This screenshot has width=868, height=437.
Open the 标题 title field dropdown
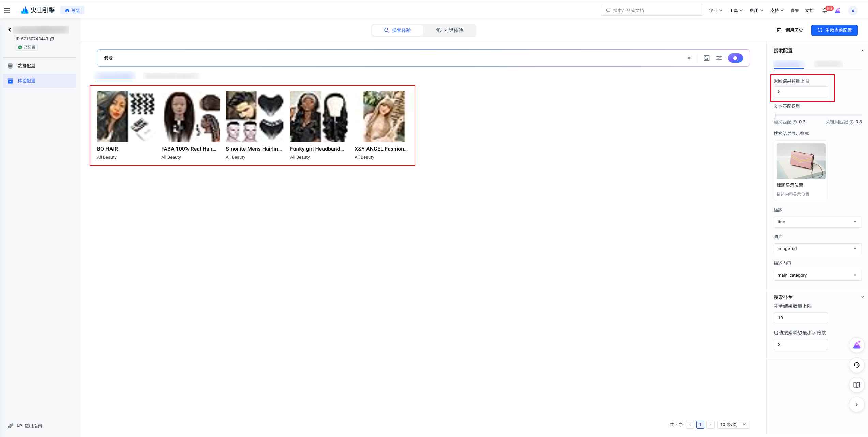pyautogui.click(x=817, y=222)
